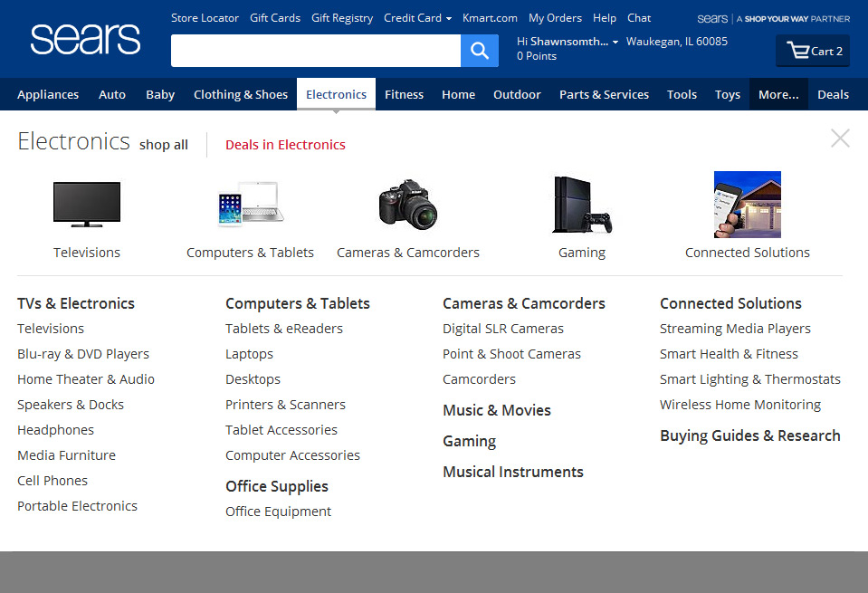Open Deals in Electronics link
The width and height of the screenshot is (868, 593).
coord(285,145)
